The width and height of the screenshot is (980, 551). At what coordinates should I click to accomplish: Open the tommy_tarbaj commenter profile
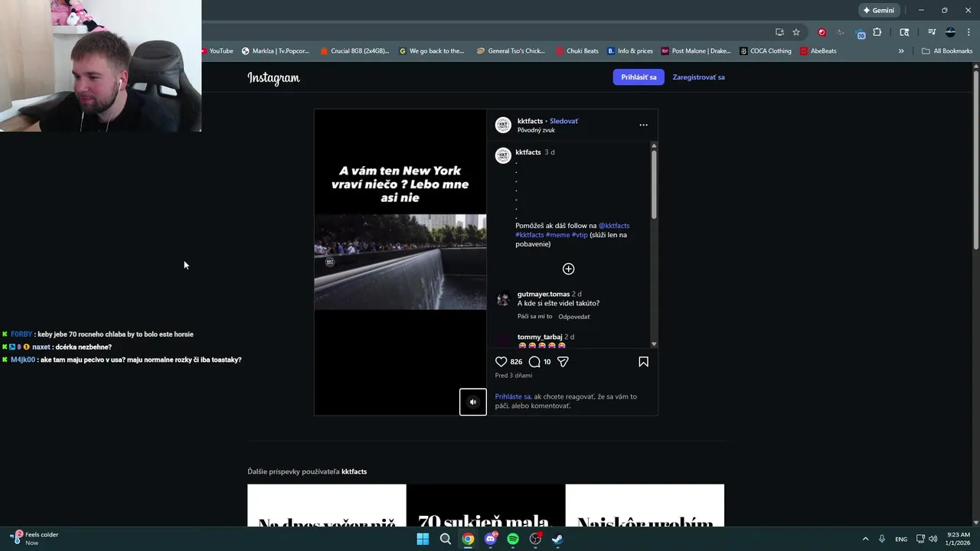point(540,337)
